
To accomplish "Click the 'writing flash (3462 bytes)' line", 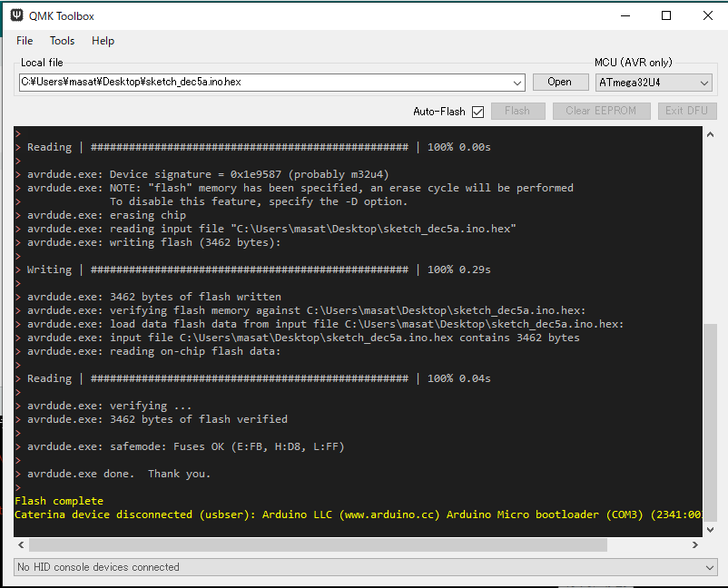I will [154, 242].
